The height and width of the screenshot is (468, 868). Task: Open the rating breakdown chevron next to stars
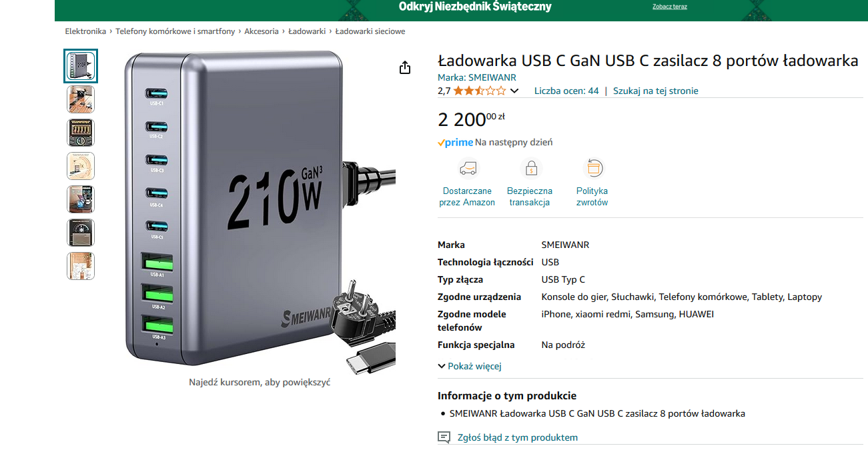point(514,91)
